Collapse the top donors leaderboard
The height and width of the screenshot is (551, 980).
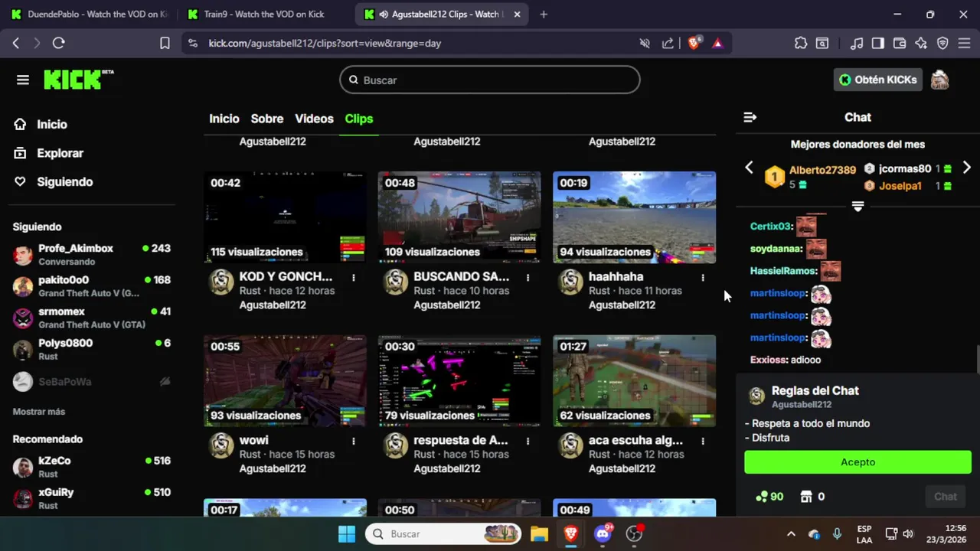click(x=857, y=207)
